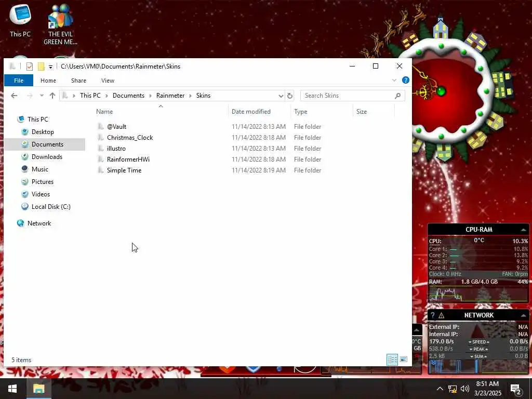Select Downloads in navigation pane
The image size is (532, 399).
[x=46, y=157]
